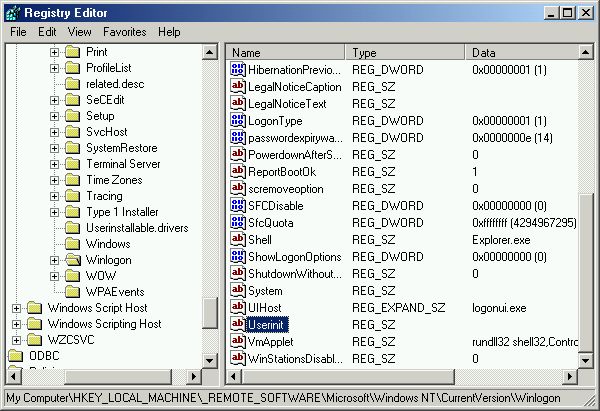Click the values pane scroll-left arrow
Image resolution: width=600 pixels, height=411 pixels.
tap(233, 377)
